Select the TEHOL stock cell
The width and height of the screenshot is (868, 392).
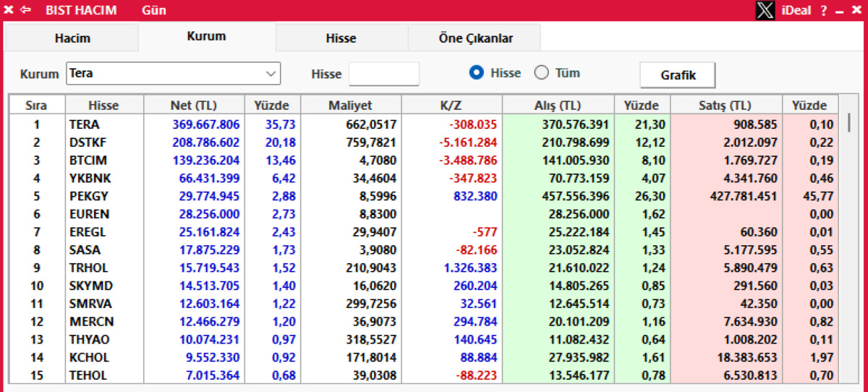(103, 375)
